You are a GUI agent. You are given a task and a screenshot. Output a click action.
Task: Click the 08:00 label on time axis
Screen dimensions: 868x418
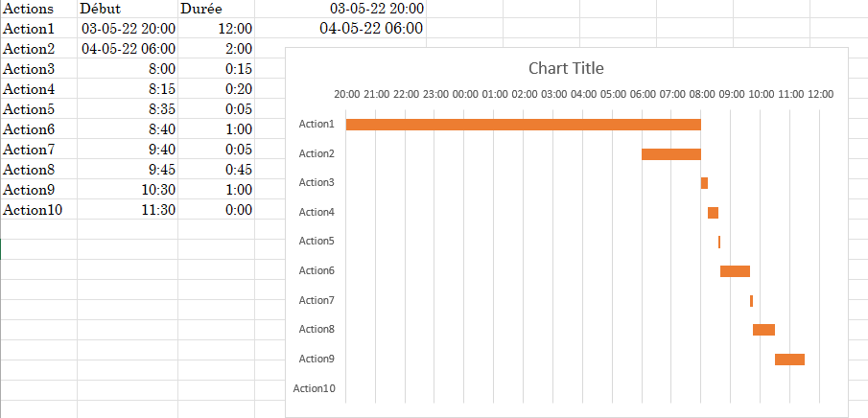701,94
